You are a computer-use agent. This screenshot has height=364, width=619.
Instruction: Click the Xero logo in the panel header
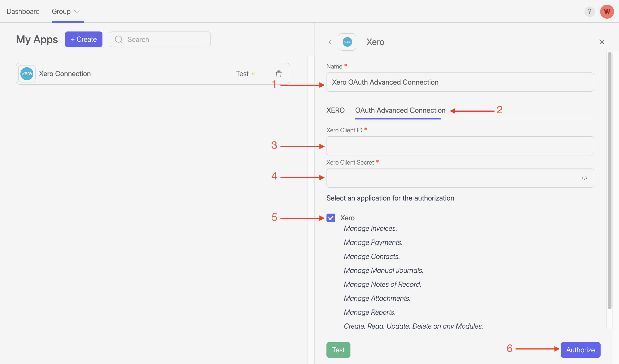coord(347,42)
